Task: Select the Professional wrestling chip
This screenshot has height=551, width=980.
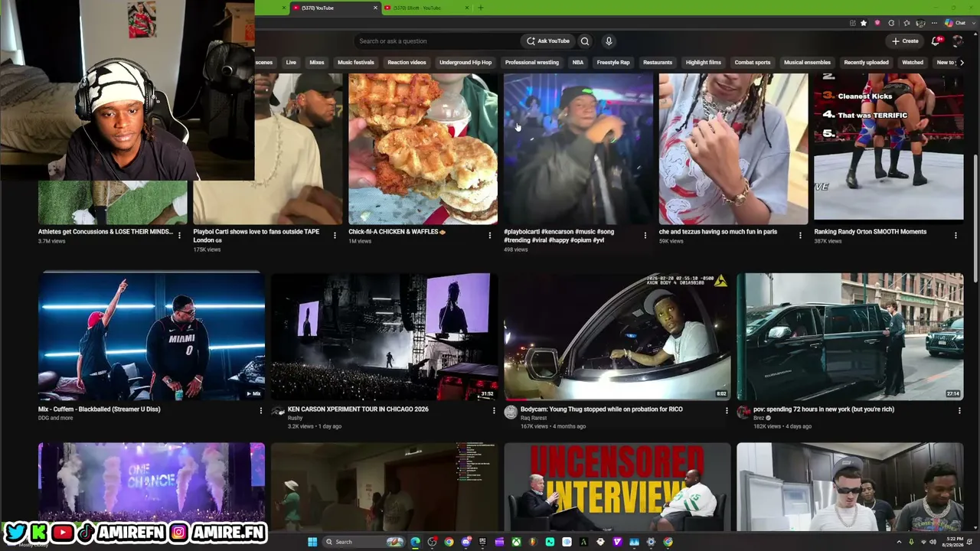Action: click(532, 63)
